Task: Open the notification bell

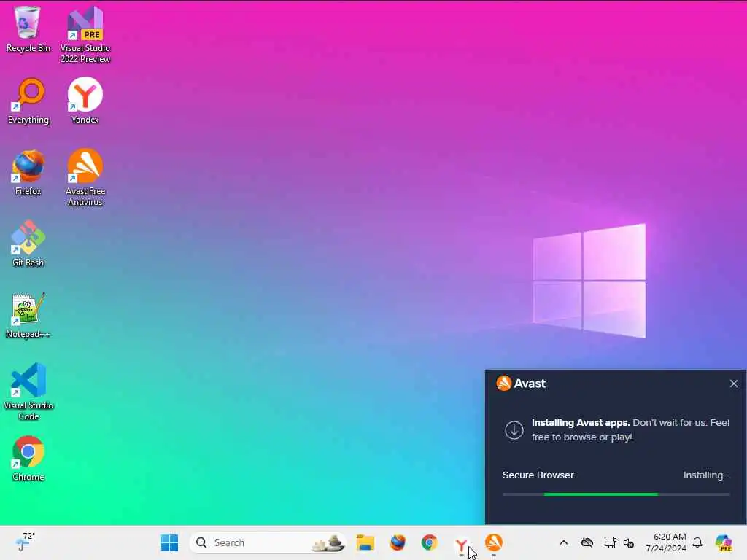Action: click(697, 542)
